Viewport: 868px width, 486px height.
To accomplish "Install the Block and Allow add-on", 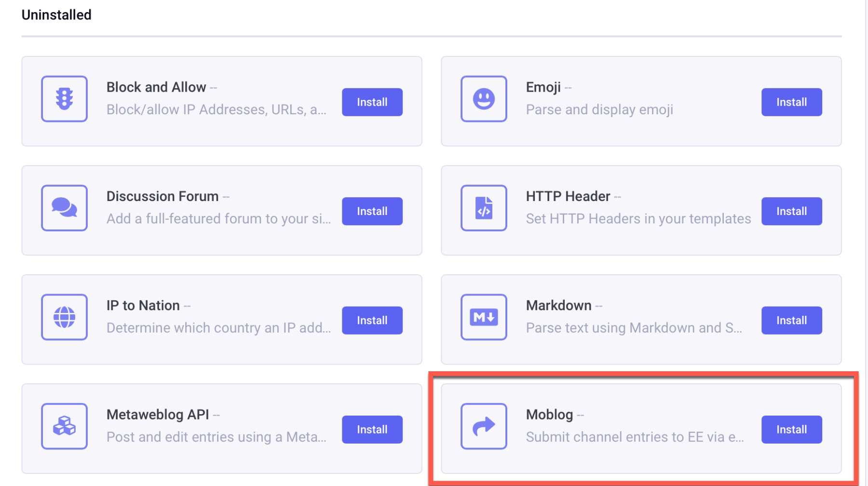I will (x=372, y=102).
